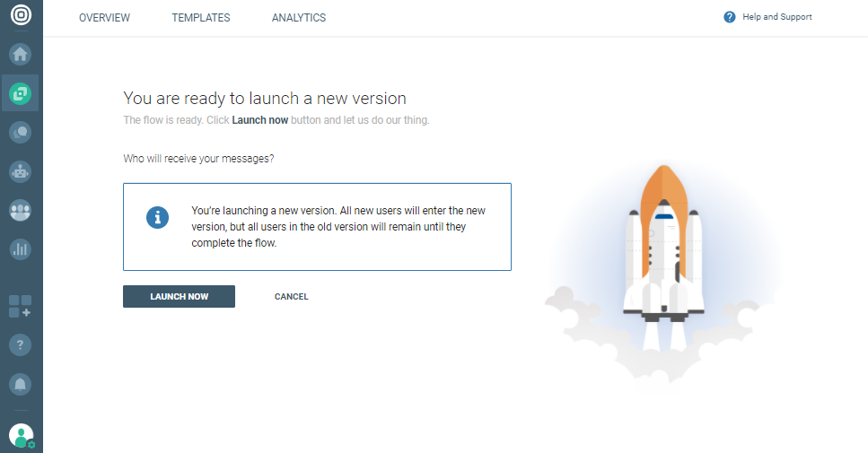The width and height of the screenshot is (868, 453).
Task: Click the LAUNCH NOW button
Action: click(179, 297)
